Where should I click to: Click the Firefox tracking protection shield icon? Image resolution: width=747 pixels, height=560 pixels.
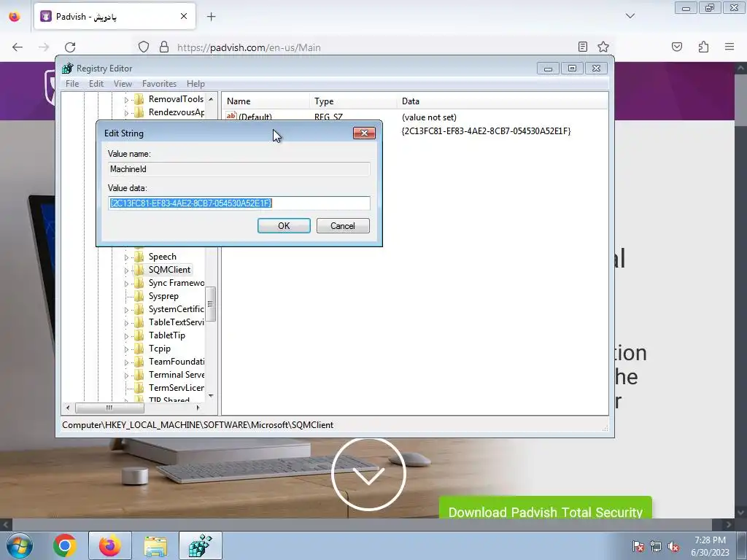click(144, 47)
